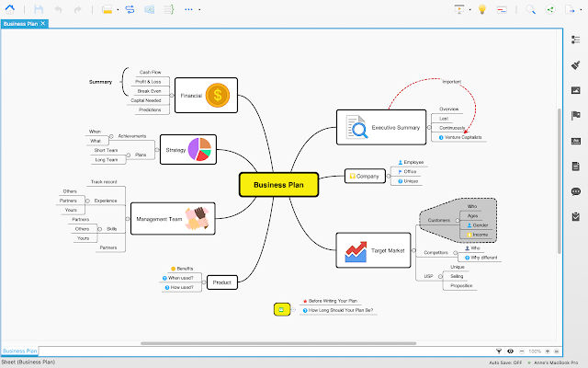Open the zoom percentage dropdown

pos(535,351)
